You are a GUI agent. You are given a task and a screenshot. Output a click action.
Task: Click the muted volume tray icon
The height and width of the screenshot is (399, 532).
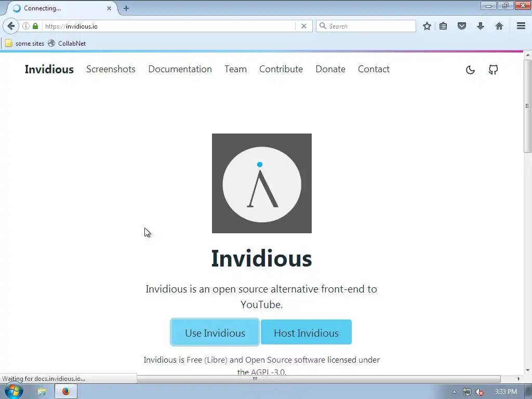(x=480, y=392)
